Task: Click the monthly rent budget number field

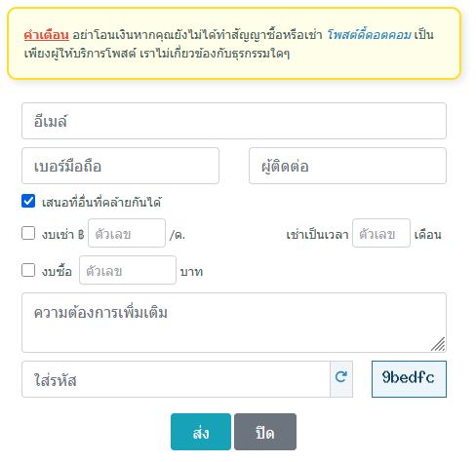Action: 127,233
